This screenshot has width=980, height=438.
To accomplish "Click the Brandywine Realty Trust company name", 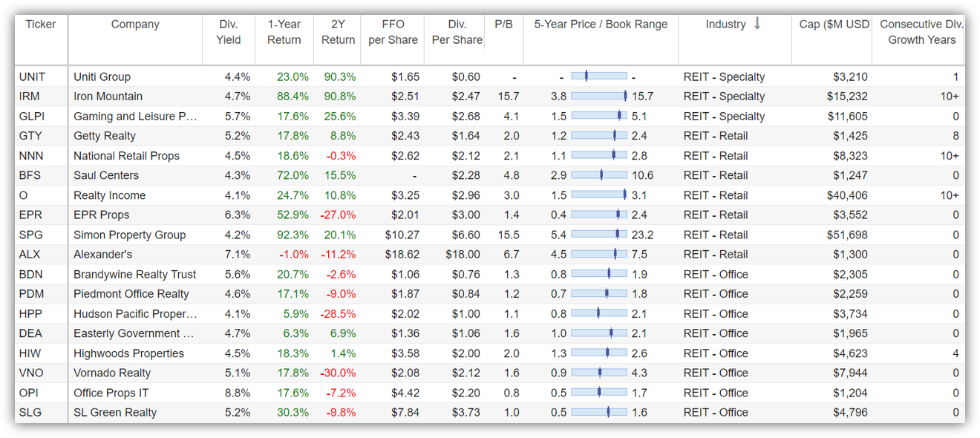I will 134,274.
